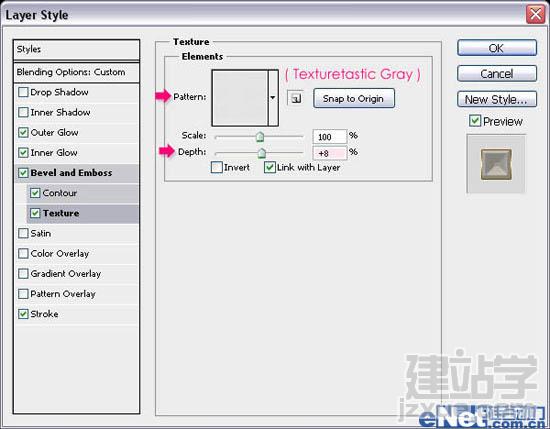Confirm with the OK button
The width and height of the screenshot is (550, 429).
497,48
